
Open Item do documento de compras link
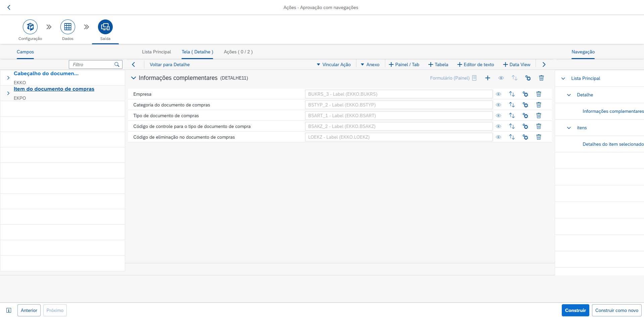[x=54, y=89]
